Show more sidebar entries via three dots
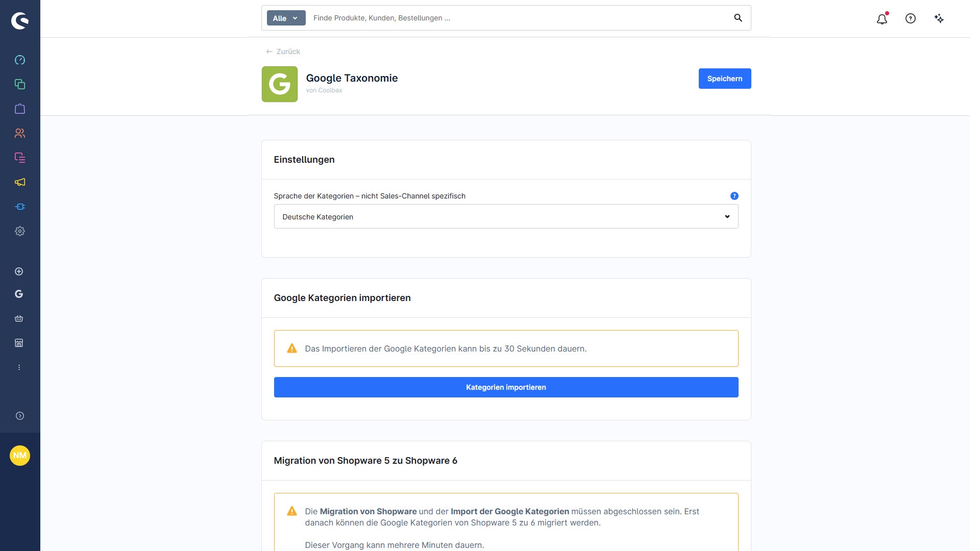Image resolution: width=980 pixels, height=551 pixels. coord(19,367)
